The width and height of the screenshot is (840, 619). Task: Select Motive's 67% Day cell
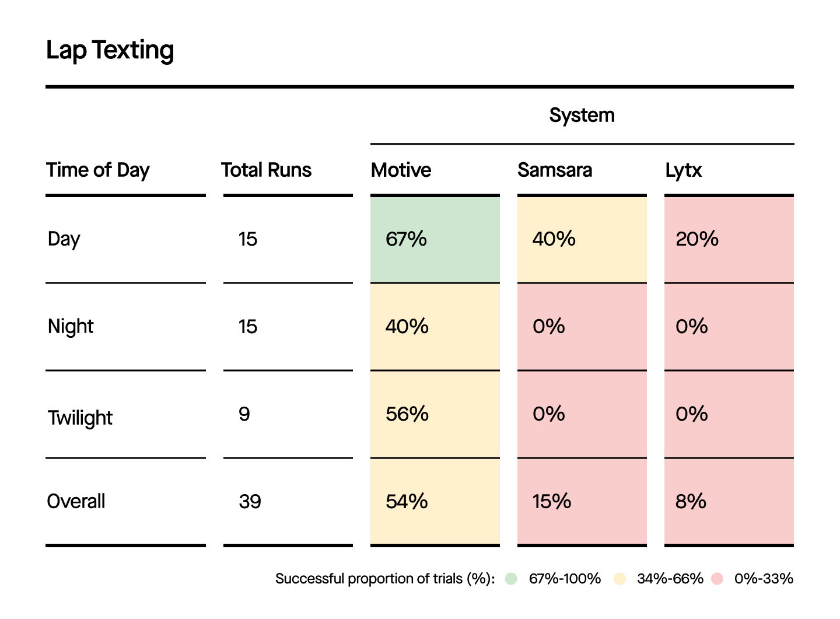[x=435, y=239]
